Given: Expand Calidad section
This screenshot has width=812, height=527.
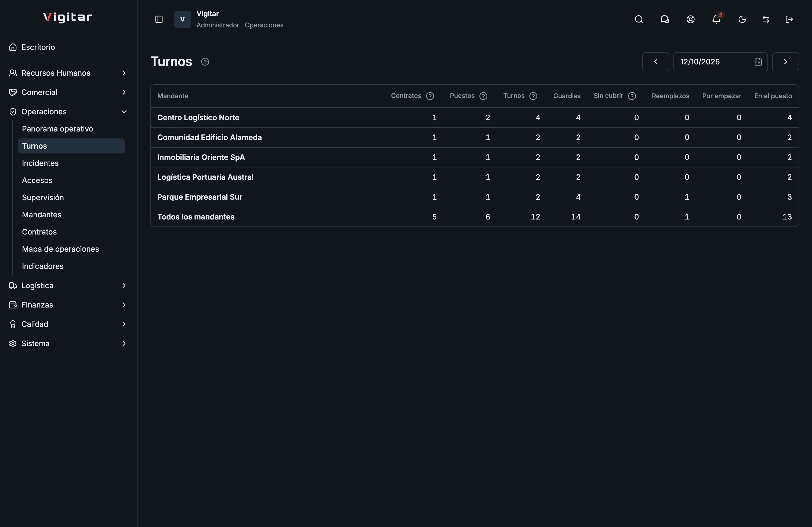Looking at the screenshot, I should pyautogui.click(x=68, y=324).
